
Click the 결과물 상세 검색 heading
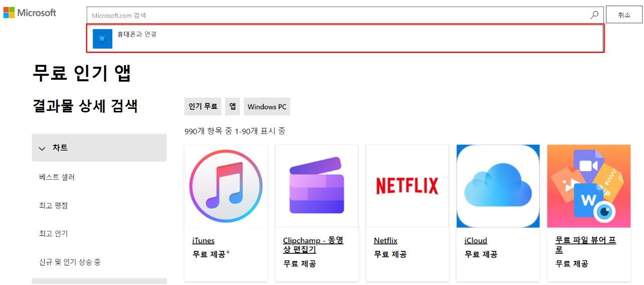85,106
